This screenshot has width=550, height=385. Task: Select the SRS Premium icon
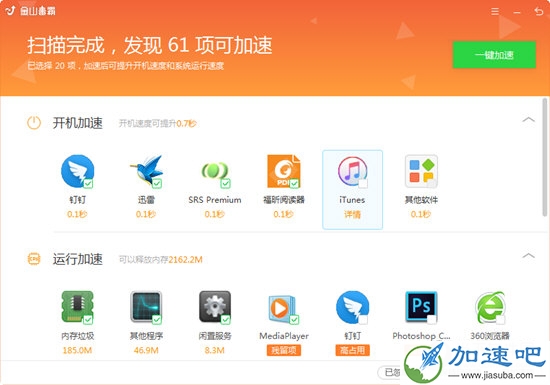[215, 171]
